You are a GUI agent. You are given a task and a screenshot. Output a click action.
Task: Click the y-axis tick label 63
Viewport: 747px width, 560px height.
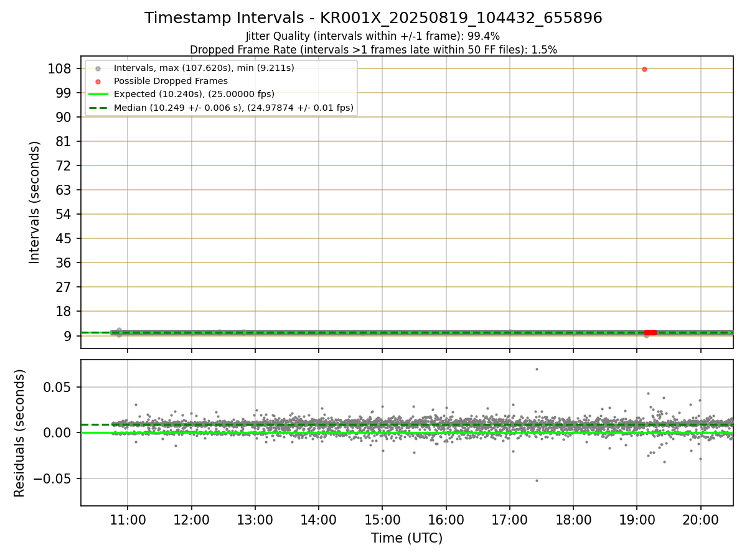pos(63,190)
